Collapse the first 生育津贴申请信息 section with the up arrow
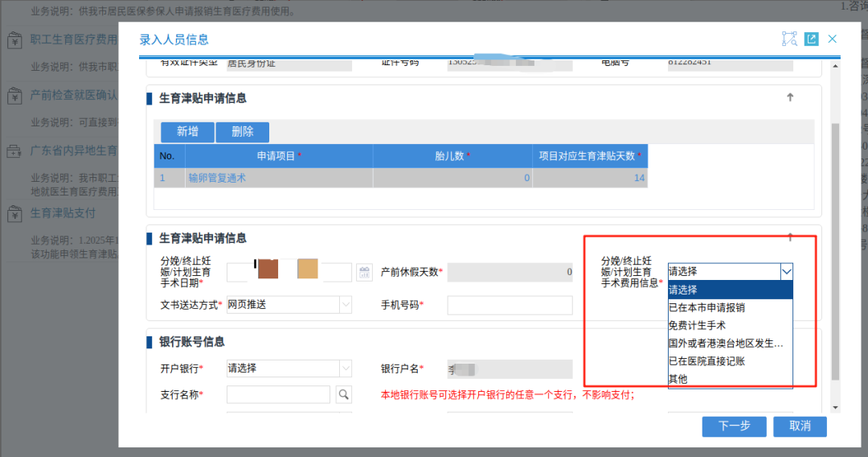The height and width of the screenshot is (457, 868). [790, 97]
